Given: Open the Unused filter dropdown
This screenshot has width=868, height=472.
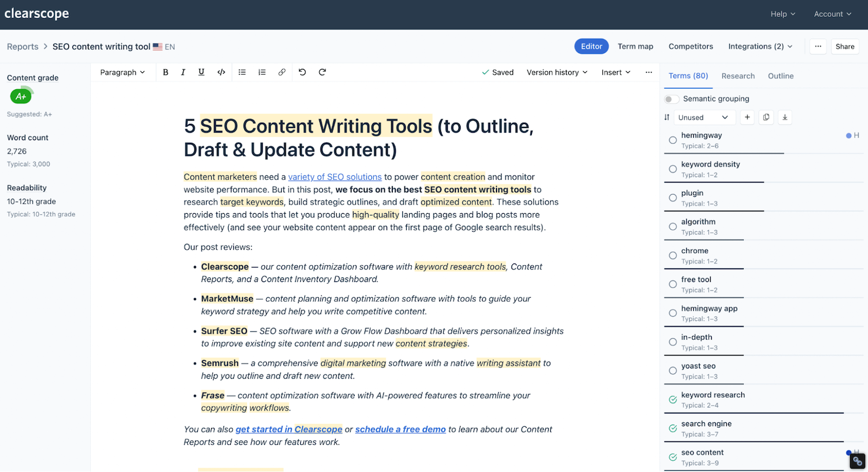Looking at the screenshot, I should coord(704,117).
